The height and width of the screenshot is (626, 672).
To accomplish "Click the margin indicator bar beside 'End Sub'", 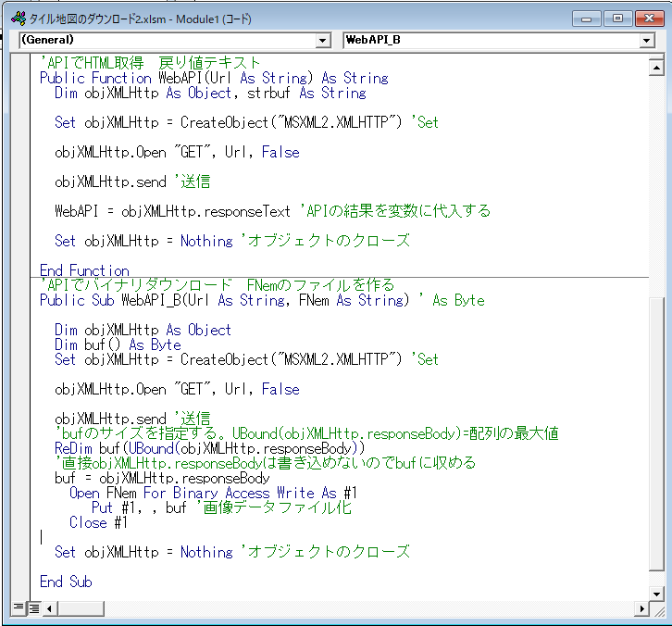I will pos(20,582).
